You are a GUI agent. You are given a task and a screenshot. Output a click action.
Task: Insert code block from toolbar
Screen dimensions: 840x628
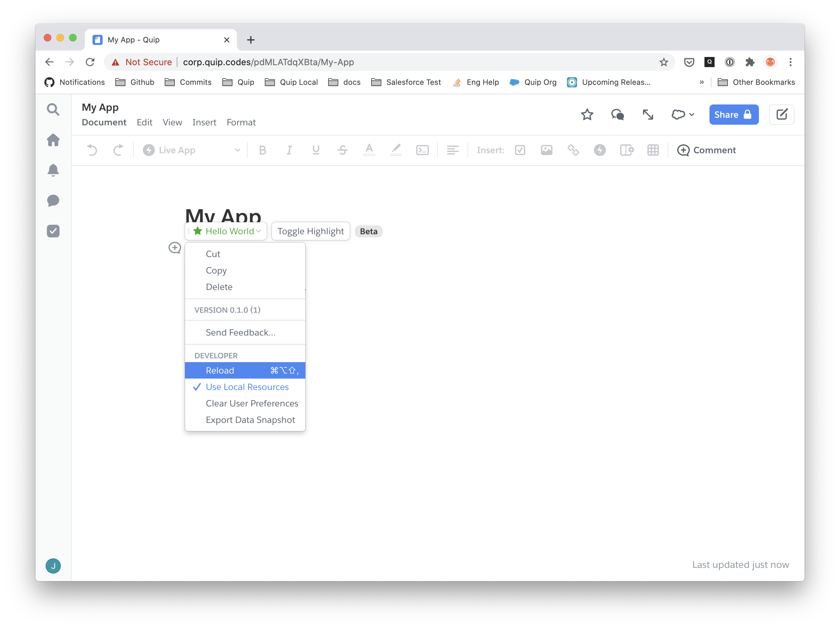coord(422,150)
